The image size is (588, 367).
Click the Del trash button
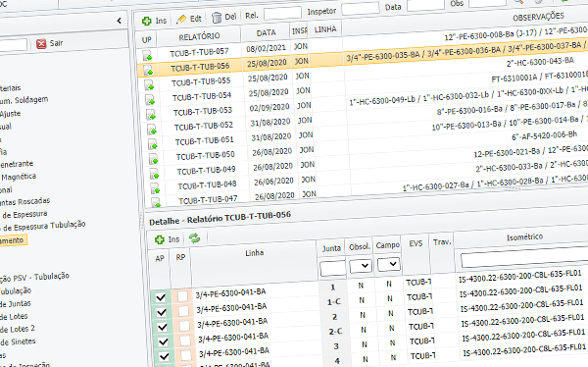(223, 17)
